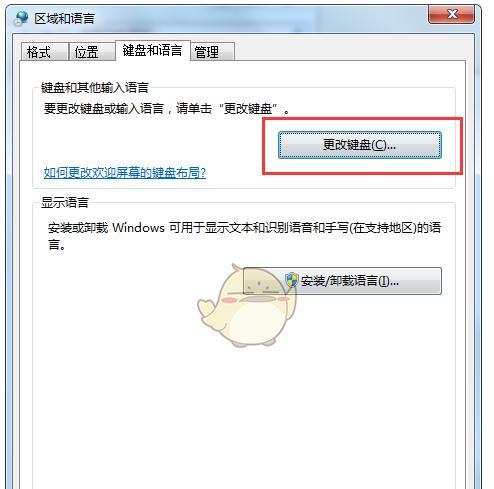Select the 键盘和语言 tab
The height and width of the screenshot is (489, 494).
[153, 51]
